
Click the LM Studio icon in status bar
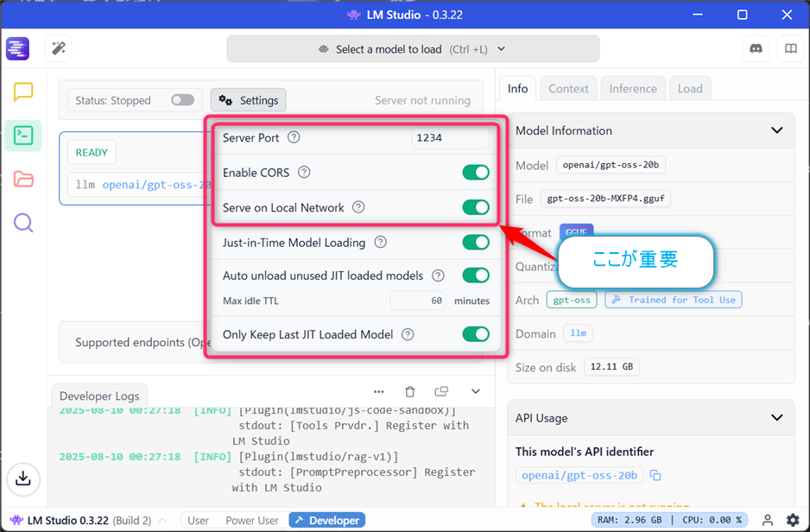point(16,520)
